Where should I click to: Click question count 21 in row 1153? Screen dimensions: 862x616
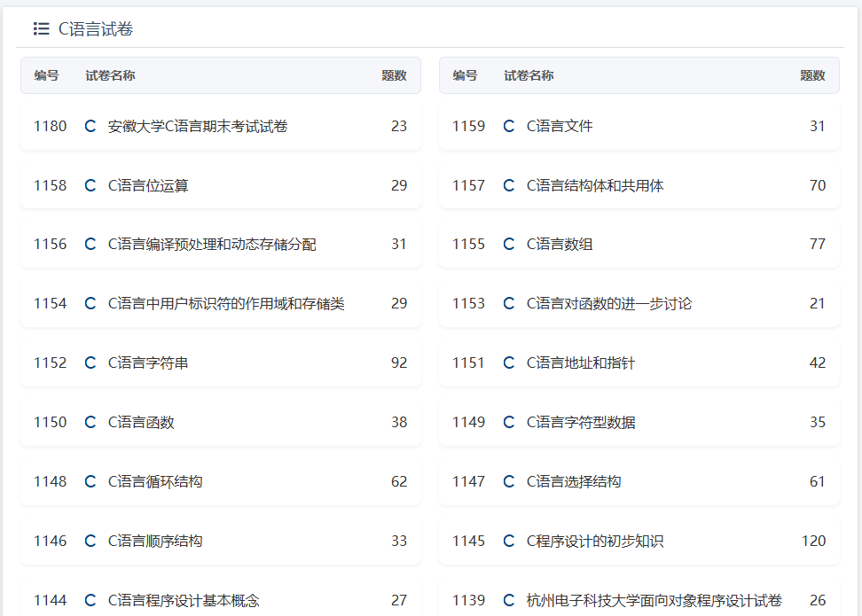coord(818,303)
